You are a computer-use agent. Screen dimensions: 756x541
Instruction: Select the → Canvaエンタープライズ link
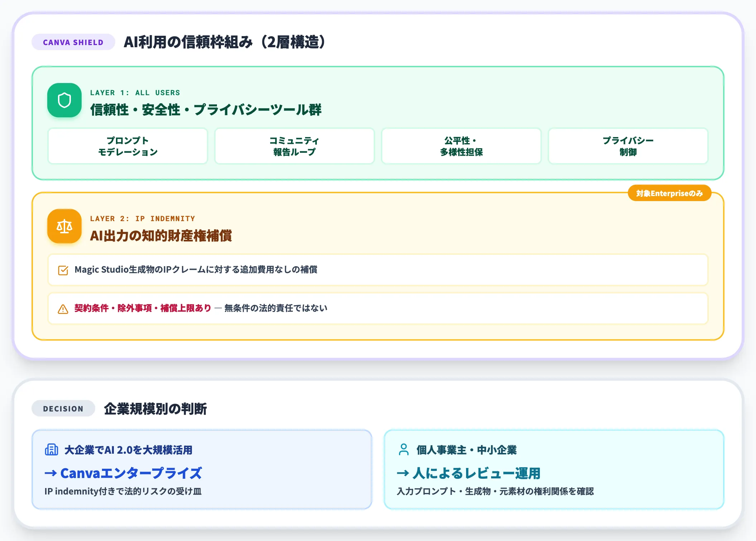[x=123, y=473]
